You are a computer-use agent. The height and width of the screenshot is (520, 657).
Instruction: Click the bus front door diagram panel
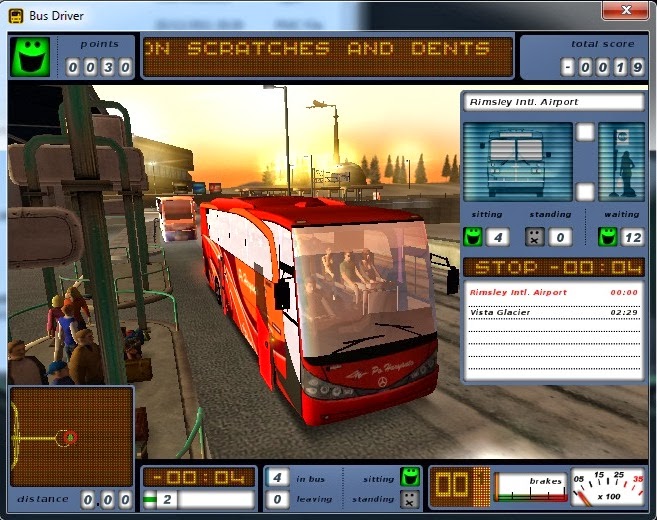(518, 162)
